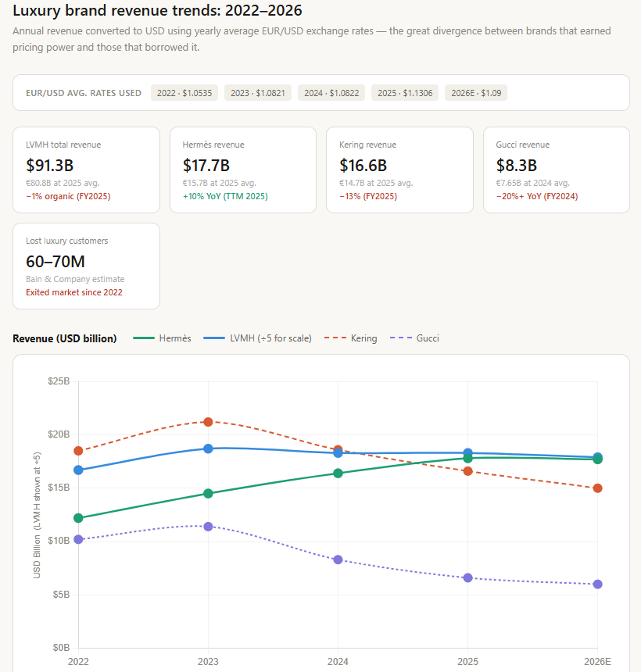Click the Revenue (USD billion) chart heading
The width and height of the screenshot is (641, 672).
[x=65, y=338]
